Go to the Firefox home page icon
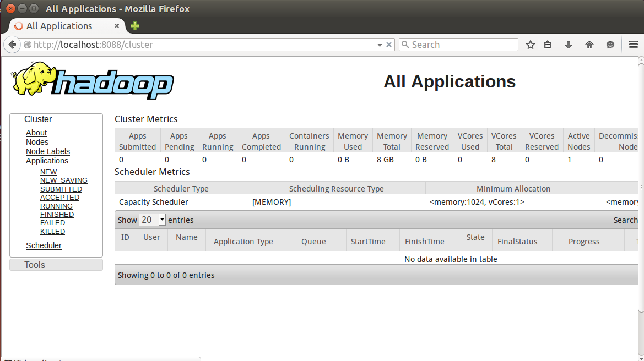This screenshot has width=644, height=361. click(x=589, y=45)
